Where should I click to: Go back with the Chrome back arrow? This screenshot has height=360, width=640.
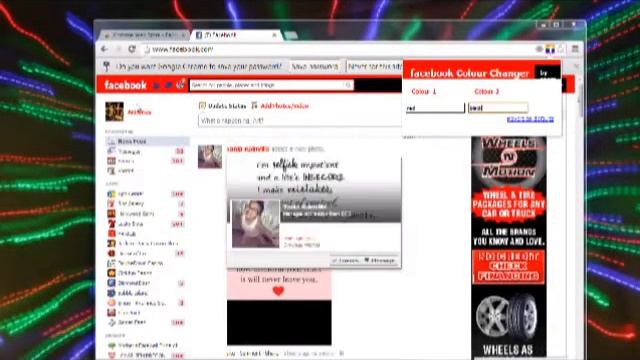pos(104,49)
